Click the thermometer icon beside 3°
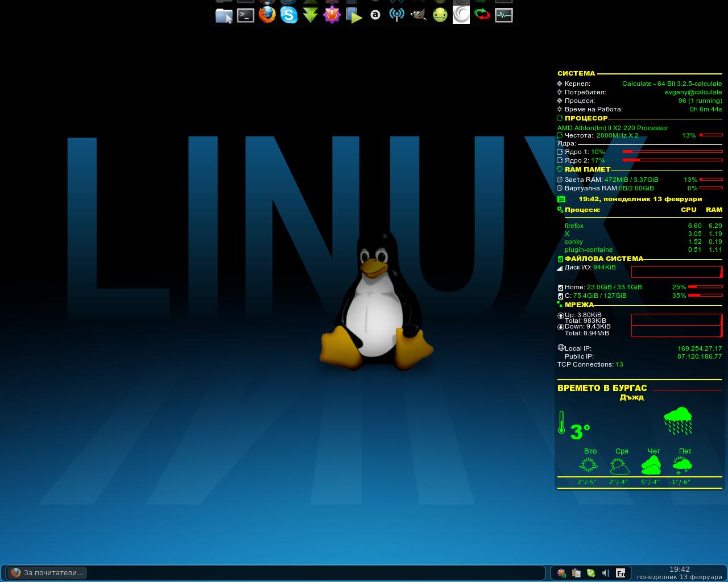728x582 pixels. 561,423
